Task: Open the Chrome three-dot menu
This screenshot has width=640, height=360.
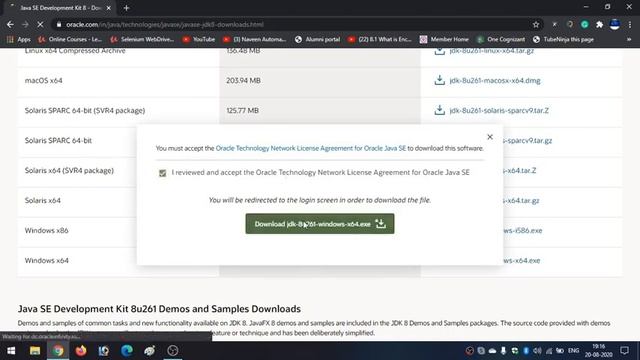Action: (x=630, y=24)
